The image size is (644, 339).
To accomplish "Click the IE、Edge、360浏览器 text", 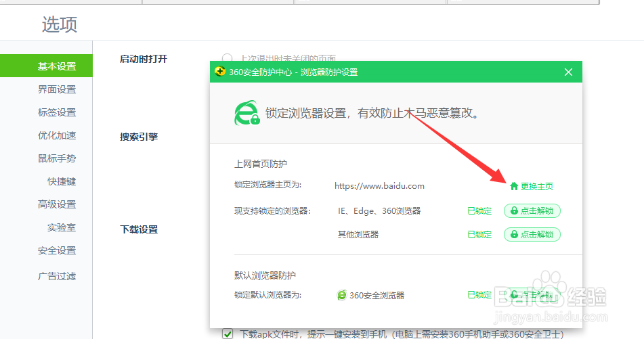I will pos(379,211).
